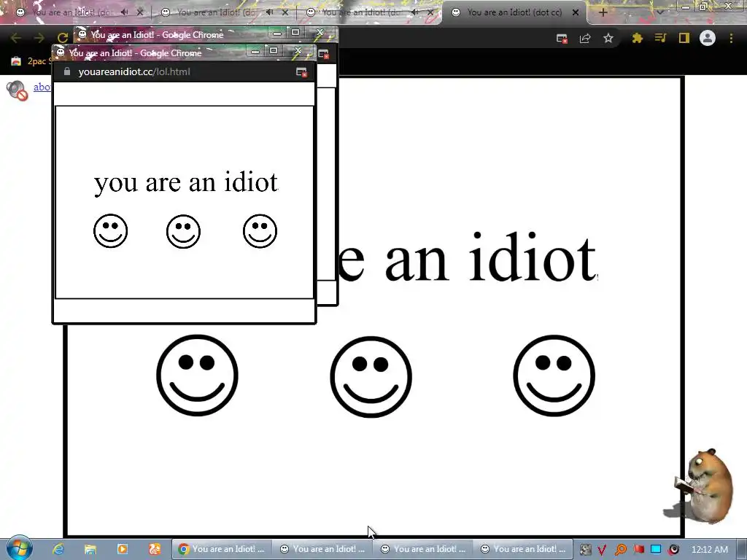This screenshot has width=747, height=560.
Task: Open Chrome's three-dot menu
Action: point(731,38)
